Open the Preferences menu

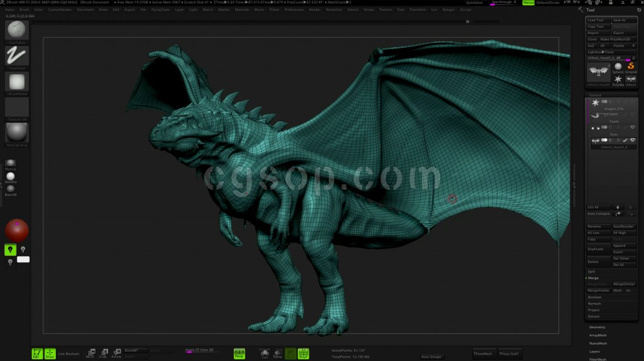tap(294, 10)
